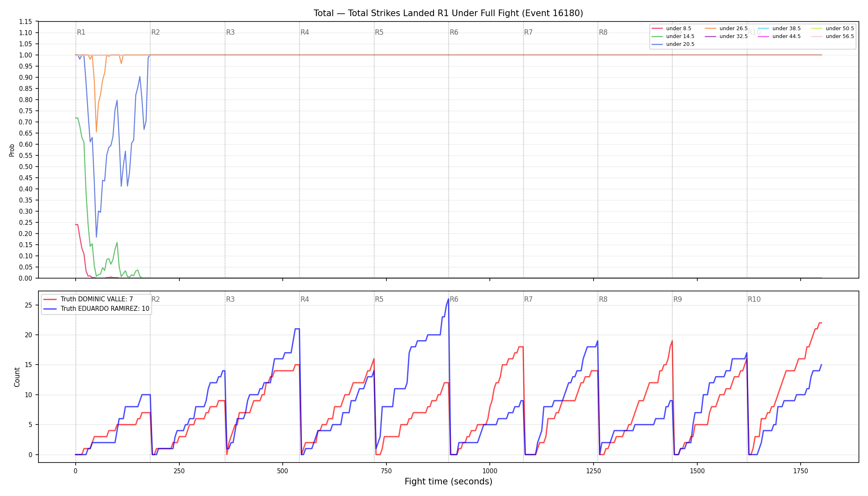Click the 1250 tick on x-axis
Image resolution: width=868 pixels, height=496 pixels.
pyautogui.click(x=594, y=471)
